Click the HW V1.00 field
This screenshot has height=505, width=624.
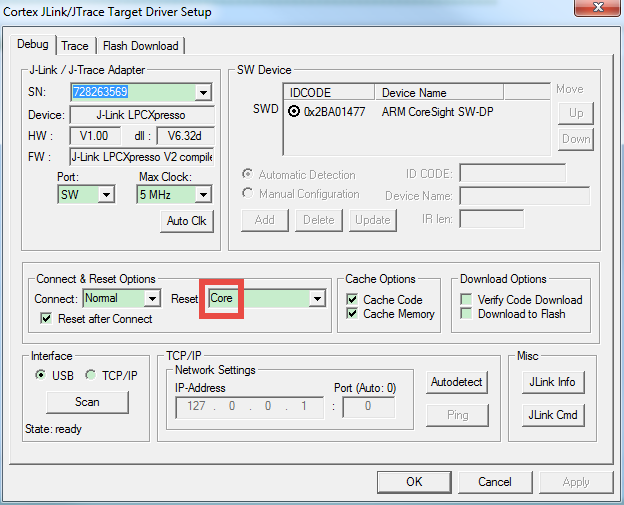pyautogui.click(x=95, y=136)
